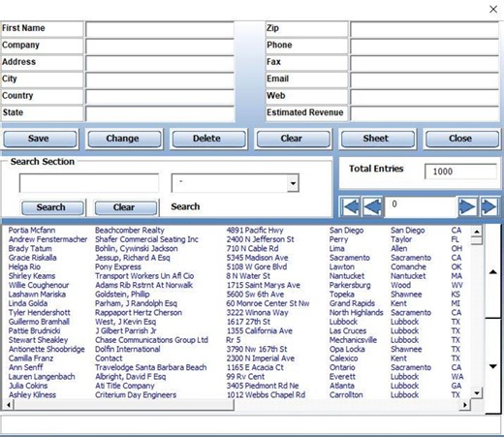This screenshot has width=504, height=437.
Task: Select row Willie Coughenour
Action: (x=237, y=285)
